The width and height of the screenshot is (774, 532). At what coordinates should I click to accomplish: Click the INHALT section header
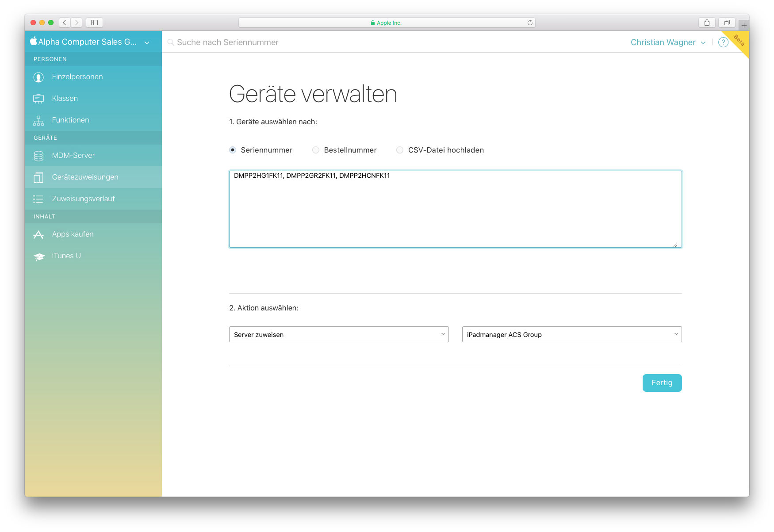(x=93, y=217)
